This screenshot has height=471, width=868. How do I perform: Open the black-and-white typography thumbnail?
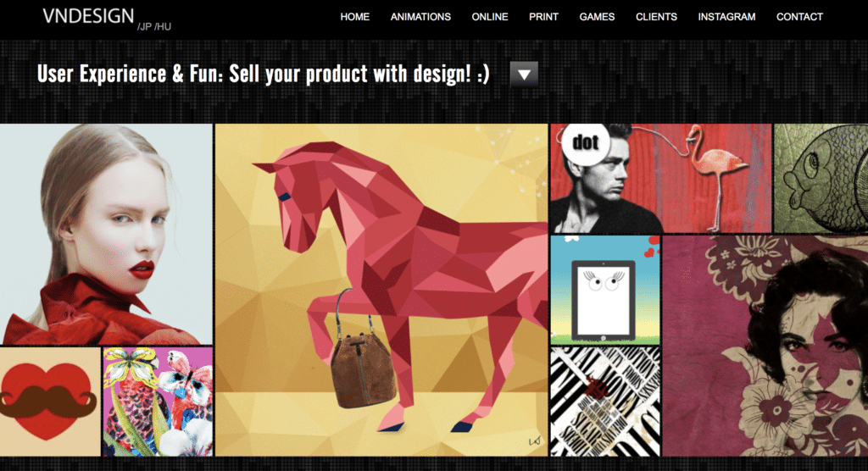point(605,402)
